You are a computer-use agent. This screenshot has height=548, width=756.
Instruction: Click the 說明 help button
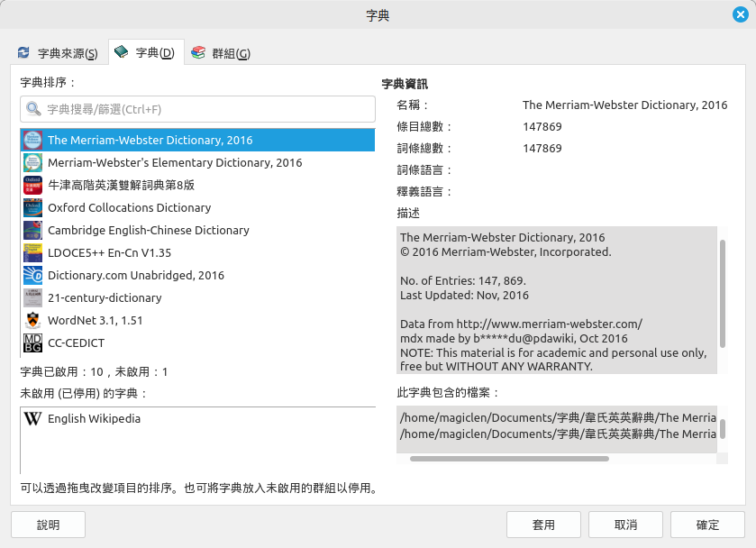[49, 525]
